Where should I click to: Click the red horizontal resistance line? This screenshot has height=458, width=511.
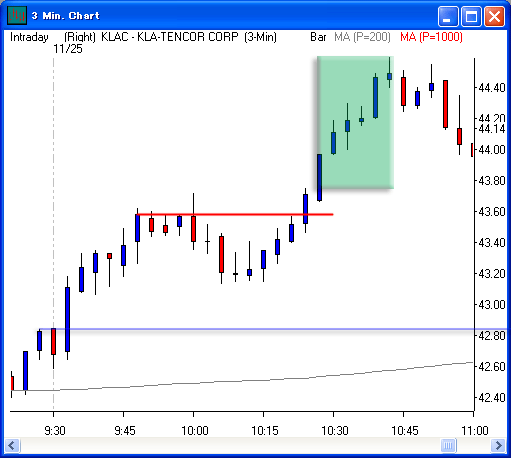235,214
